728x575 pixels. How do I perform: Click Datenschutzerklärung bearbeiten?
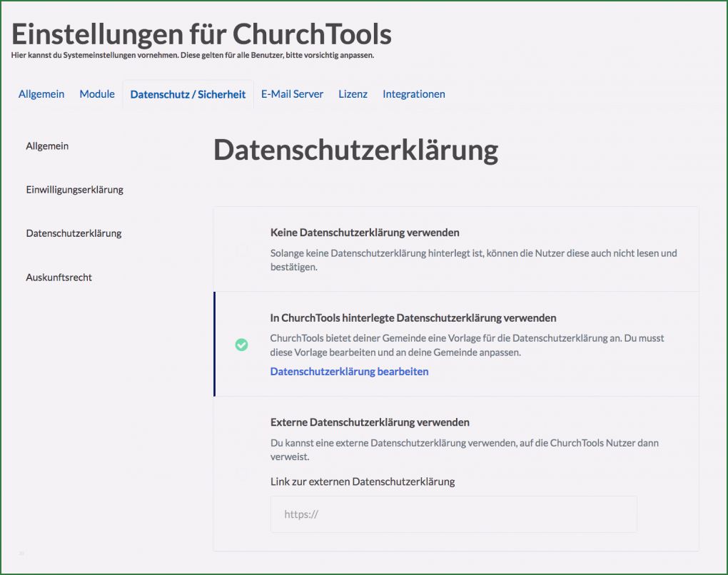pyautogui.click(x=349, y=371)
